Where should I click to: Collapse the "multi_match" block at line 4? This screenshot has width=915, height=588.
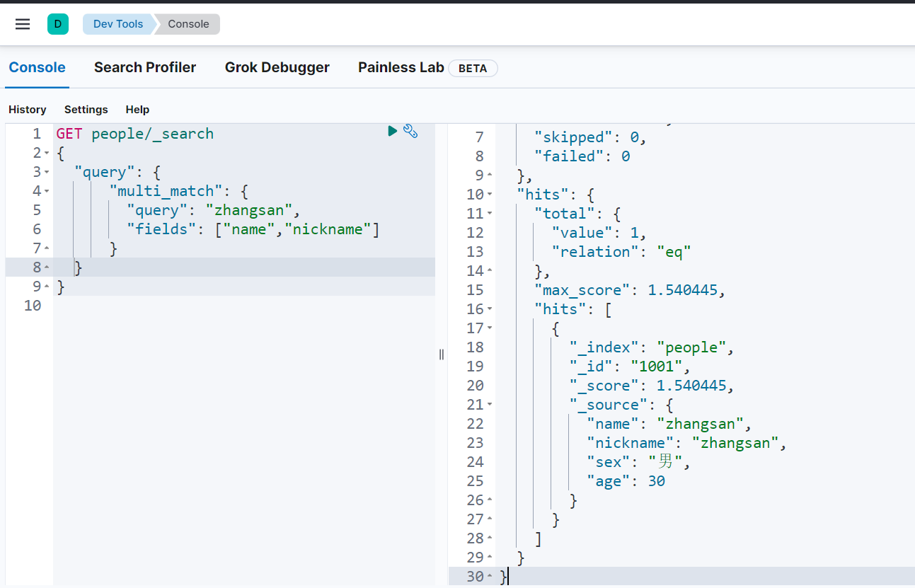47,192
